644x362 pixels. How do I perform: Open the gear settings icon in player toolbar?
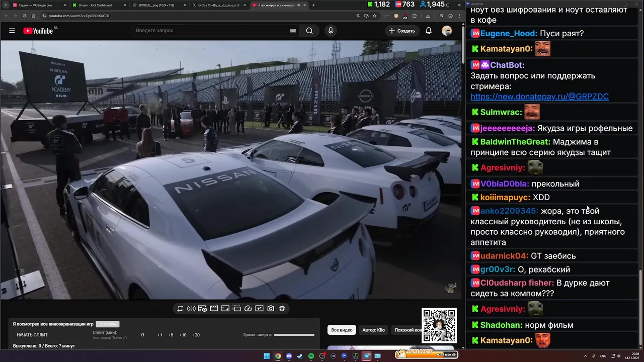click(x=282, y=309)
